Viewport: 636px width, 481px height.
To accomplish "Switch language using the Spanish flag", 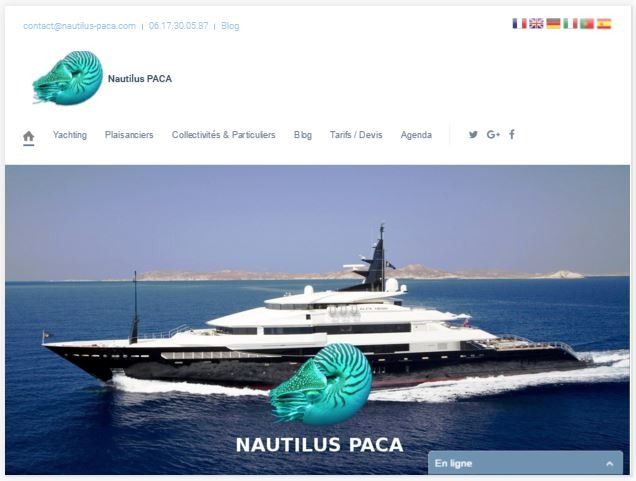I will [x=604, y=24].
